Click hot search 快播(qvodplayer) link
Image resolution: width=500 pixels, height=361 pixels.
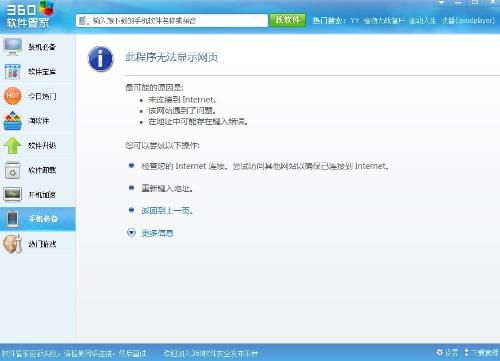[468, 21]
